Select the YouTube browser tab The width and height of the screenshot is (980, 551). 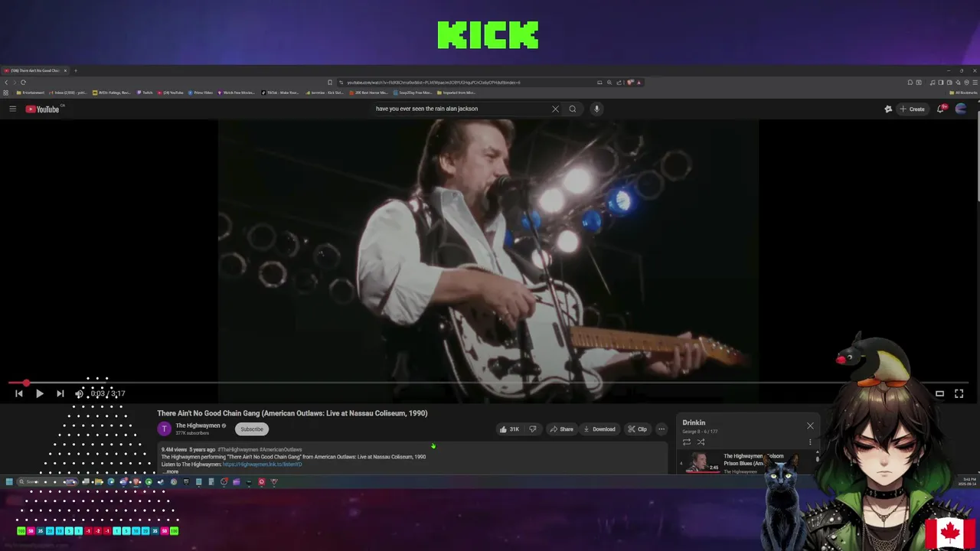35,70
